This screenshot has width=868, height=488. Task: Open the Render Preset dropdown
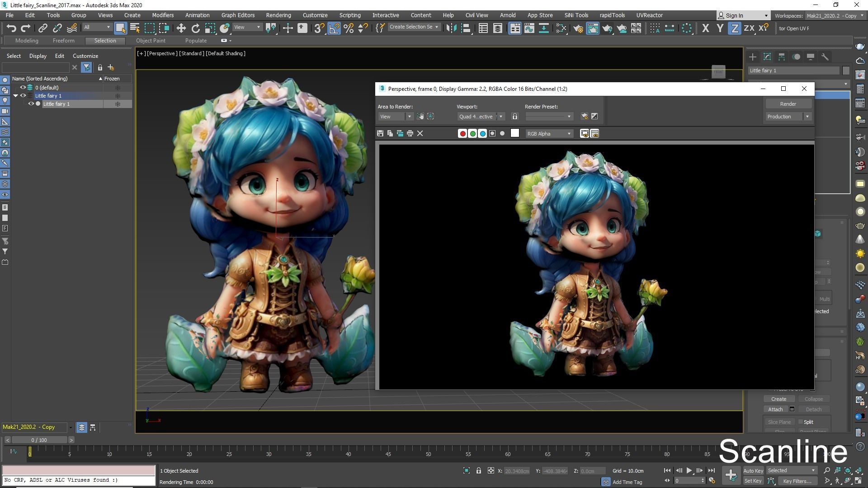(x=549, y=117)
